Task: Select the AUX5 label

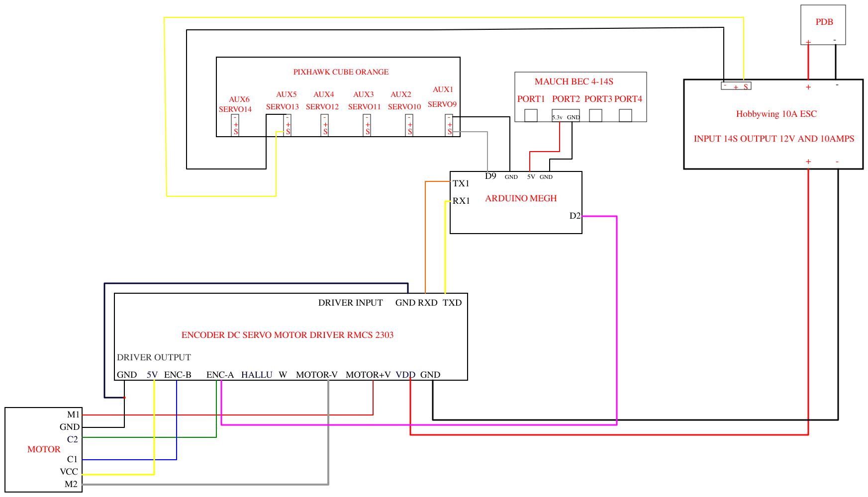Action: point(287,94)
